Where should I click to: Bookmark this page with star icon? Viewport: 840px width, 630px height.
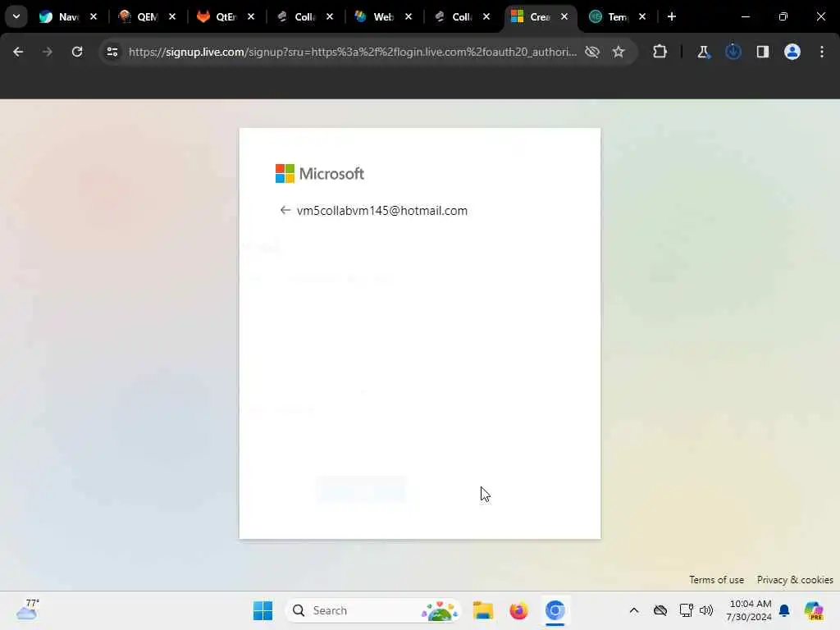619,52
